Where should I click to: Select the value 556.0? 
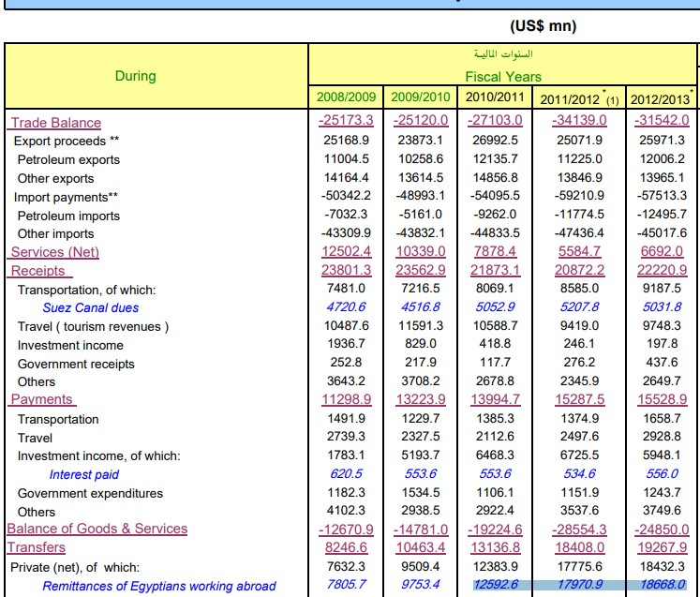662,473
